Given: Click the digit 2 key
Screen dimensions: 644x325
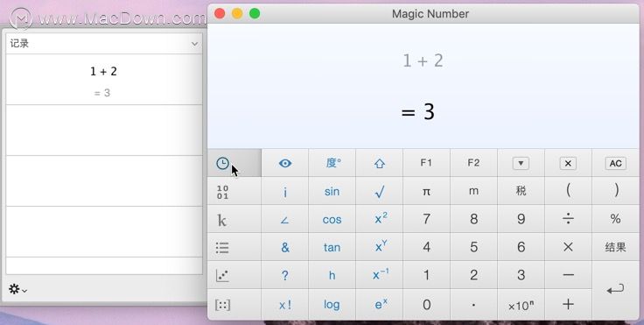Looking at the screenshot, I should tap(473, 275).
